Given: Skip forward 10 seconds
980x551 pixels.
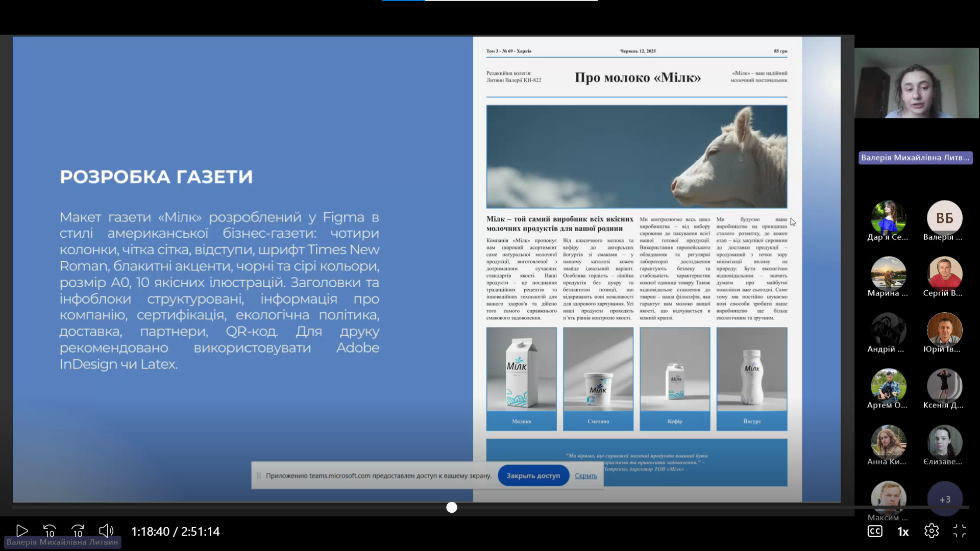Looking at the screenshot, I should pyautogui.click(x=78, y=531).
